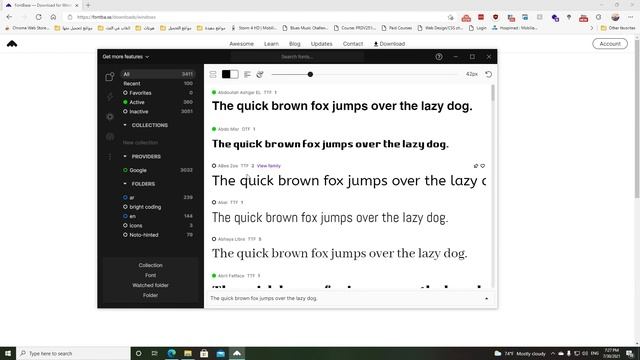This screenshot has height=360, width=640.
Task: Select black text color swatch
Action: [226, 74]
